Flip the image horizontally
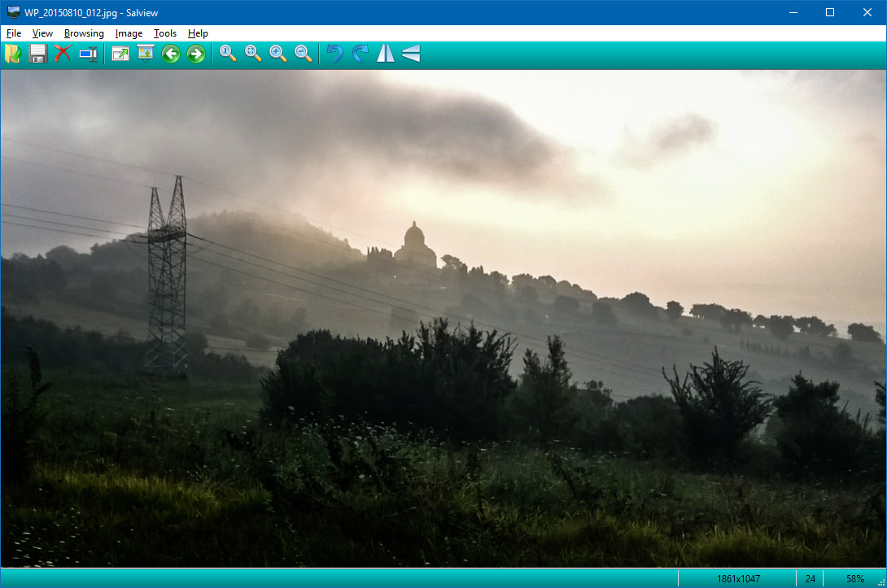 (386, 54)
